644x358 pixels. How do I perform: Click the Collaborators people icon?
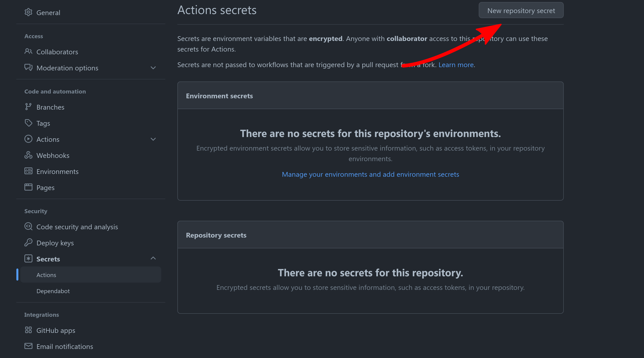(x=28, y=51)
